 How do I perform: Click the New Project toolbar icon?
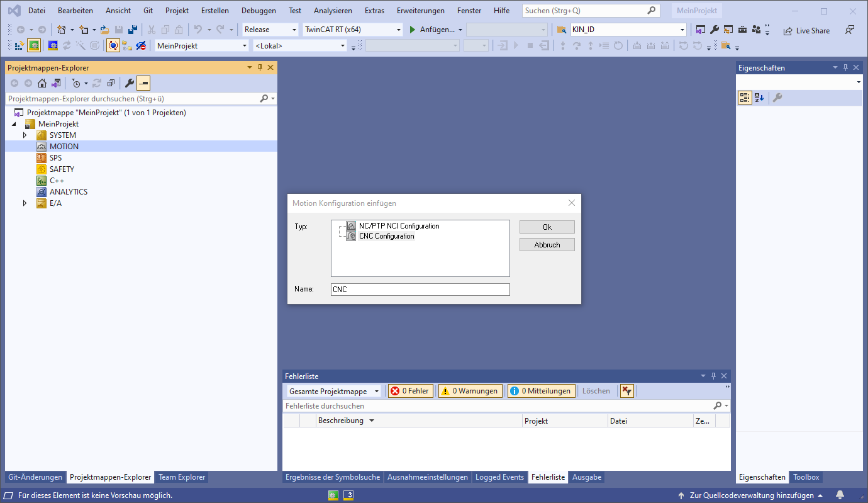tap(61, 30)
